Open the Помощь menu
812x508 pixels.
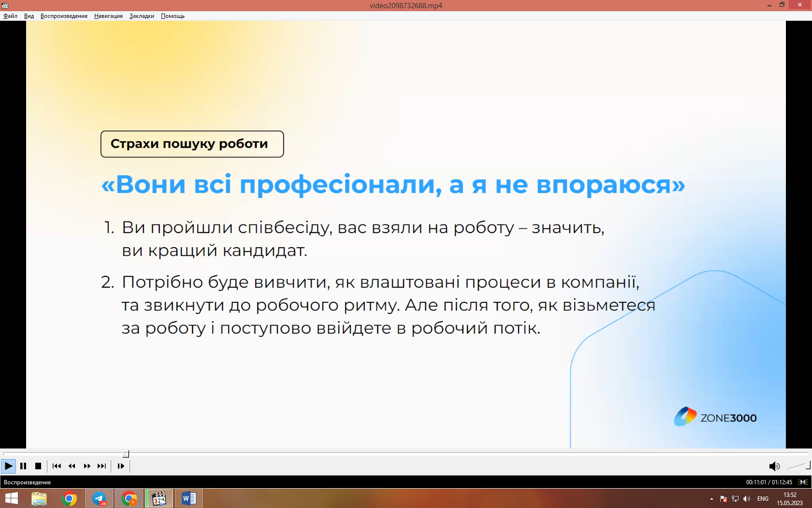173,16
